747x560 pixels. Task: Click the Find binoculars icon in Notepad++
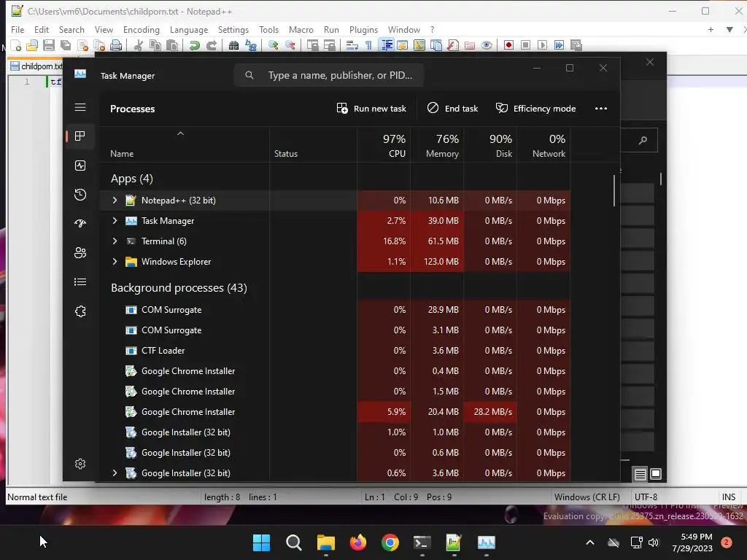pyautogui.click(x=233, y=45)
